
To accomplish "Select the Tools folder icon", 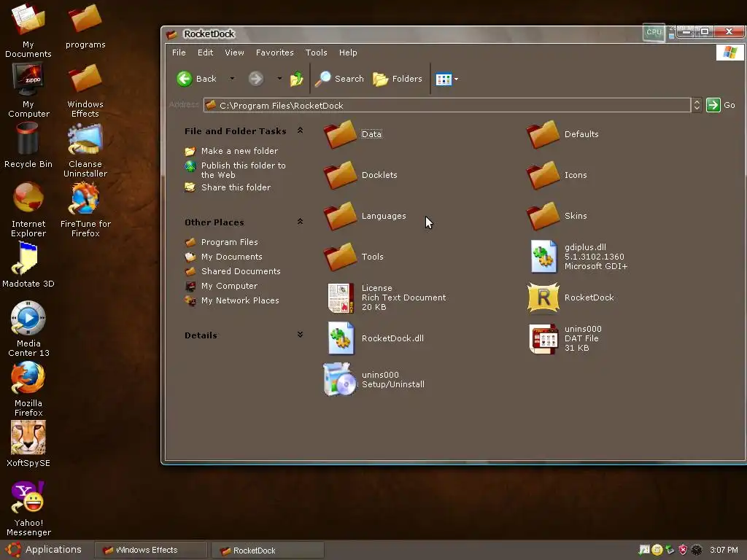I will pos(341,257).
